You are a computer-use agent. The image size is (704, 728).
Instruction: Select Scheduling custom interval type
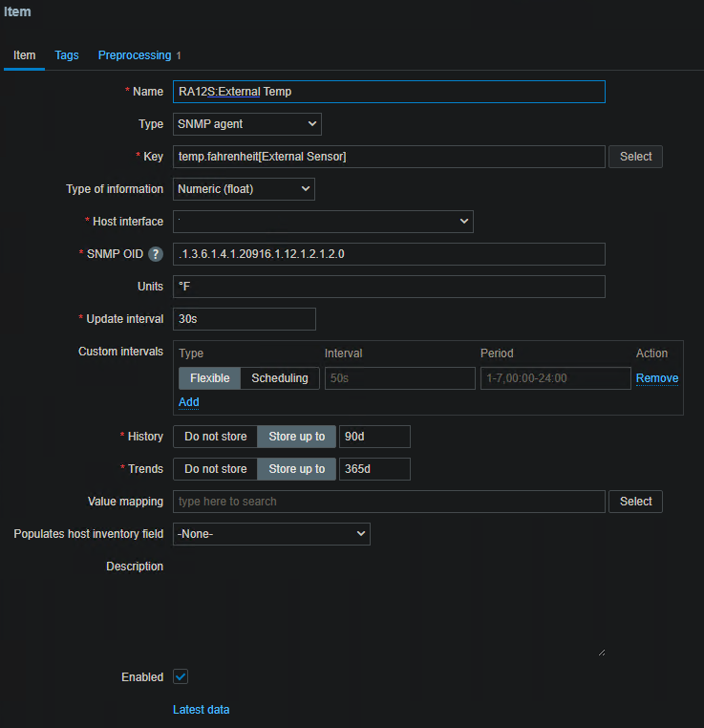coord(280,378)
